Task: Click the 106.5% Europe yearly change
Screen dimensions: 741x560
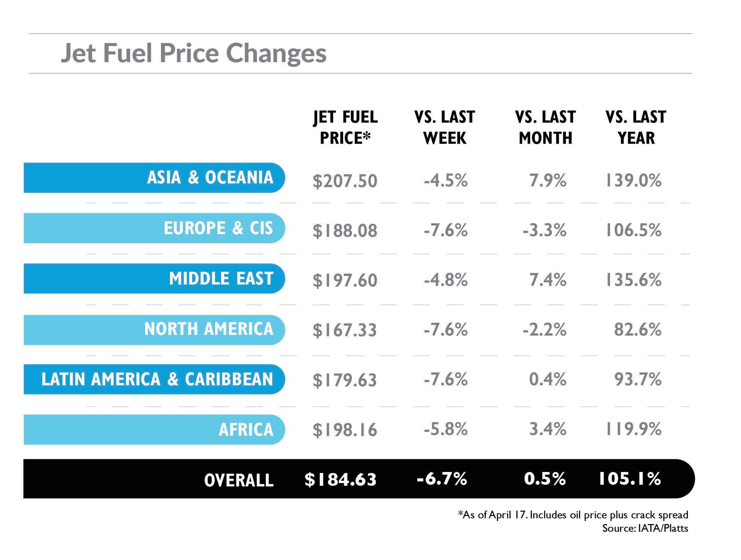Action: [633, 230]
